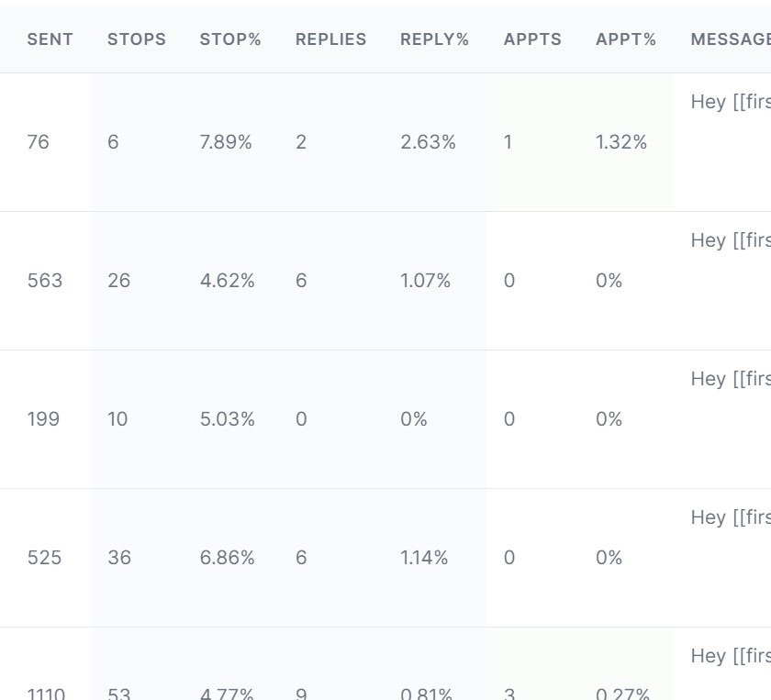Click the 7.89% stop rate cell

226,142
